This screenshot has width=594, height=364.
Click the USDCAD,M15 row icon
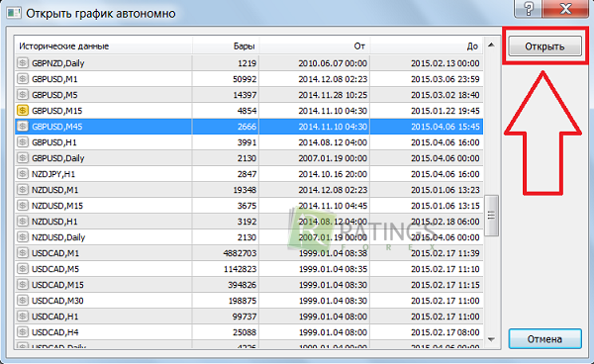click(23, 285)
